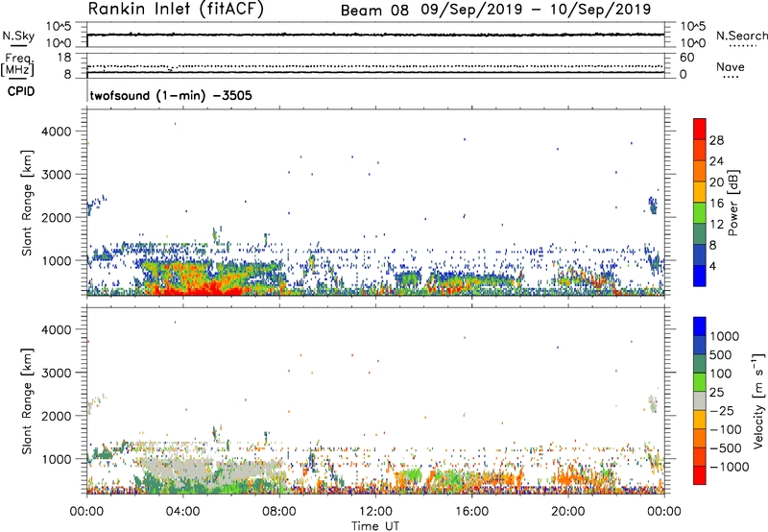The width and height of the screenshot is (768, 532).
Task: Click the 'Slant Range [km]' label of velocity plot
Action: point(27,401)
